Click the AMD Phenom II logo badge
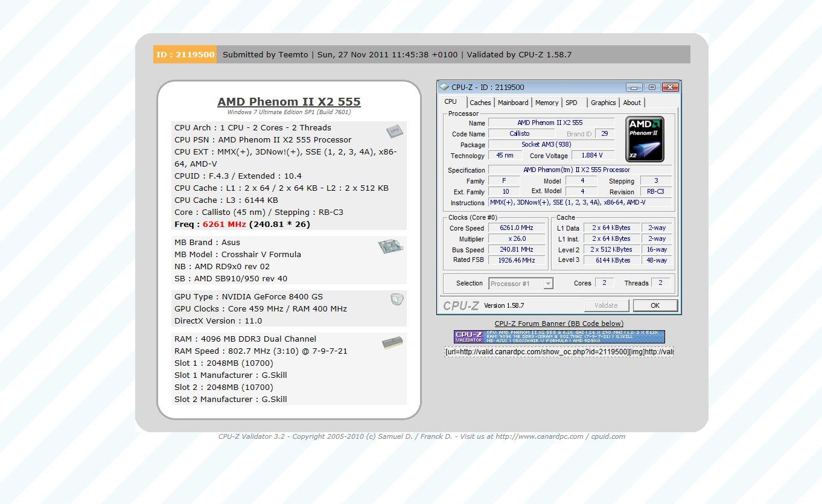822x504 pixels. point(645,139)
